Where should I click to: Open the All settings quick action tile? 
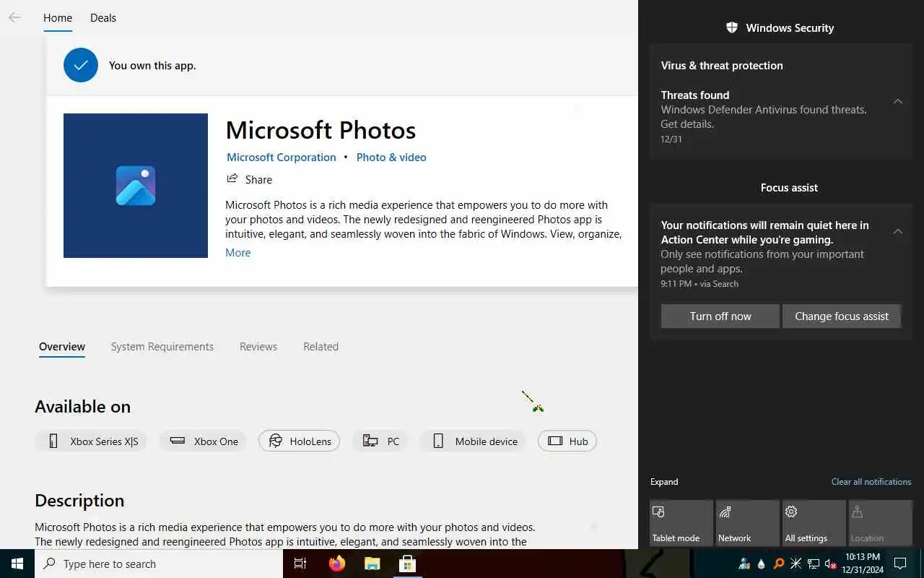point(814,523)
